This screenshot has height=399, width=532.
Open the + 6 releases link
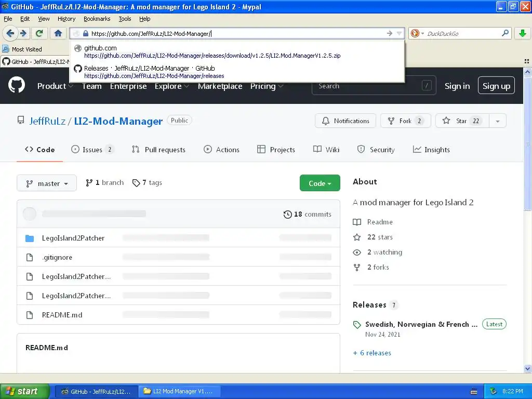[x=372, y=353]
